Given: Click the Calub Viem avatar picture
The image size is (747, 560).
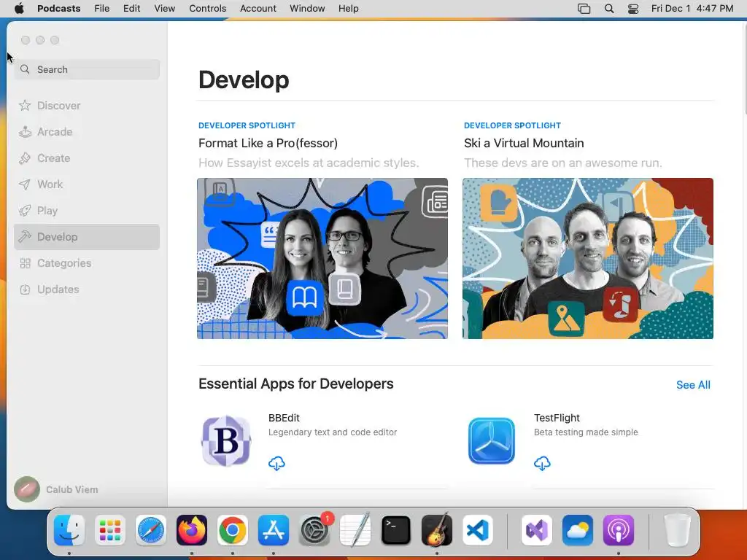Looking at the screenshot, I should click(27, 489).
